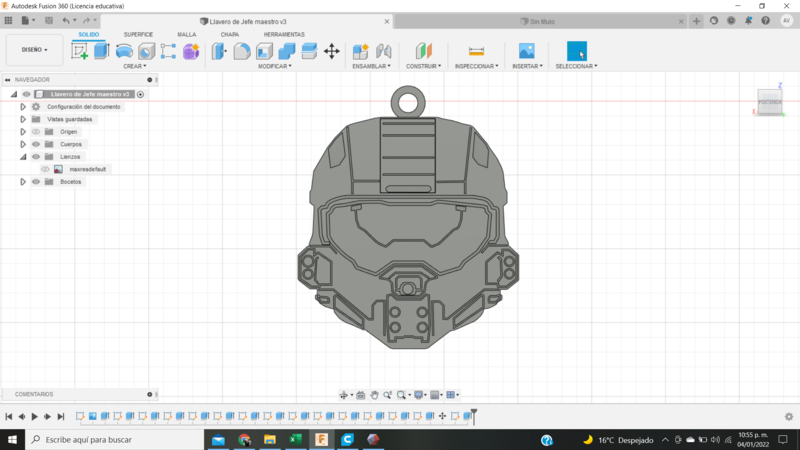Jump to timeline start
Image resolution: width=800 pixels, height=450 pixels.
[x=9, y=416]
